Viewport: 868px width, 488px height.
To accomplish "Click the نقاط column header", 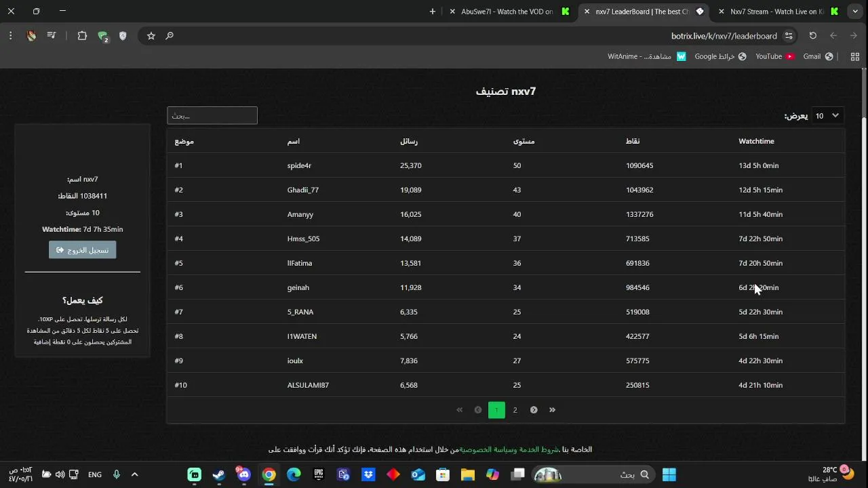I will click(x=633, y=141).
